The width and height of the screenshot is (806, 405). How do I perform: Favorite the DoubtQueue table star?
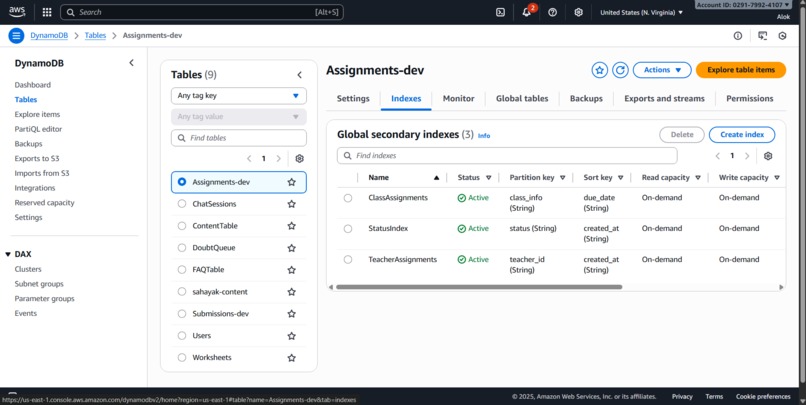291,248
